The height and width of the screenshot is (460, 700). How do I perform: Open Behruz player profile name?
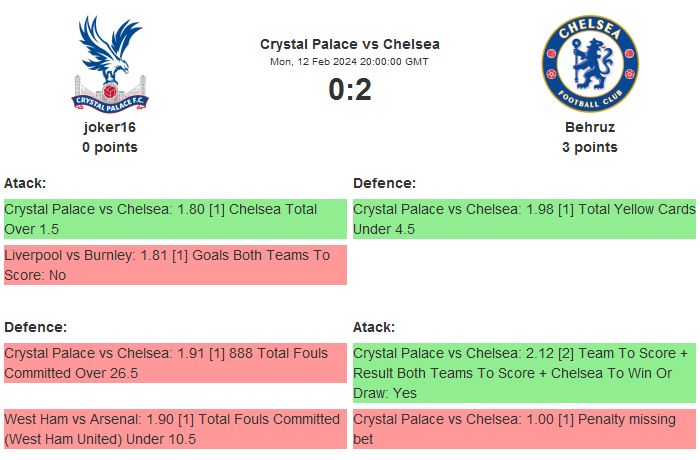coord(589,127)
